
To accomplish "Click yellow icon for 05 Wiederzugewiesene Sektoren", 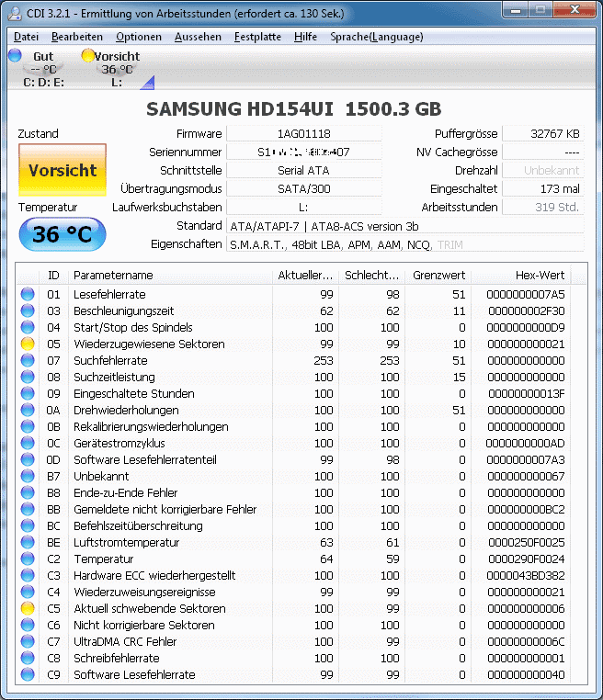I will [28, 344].
